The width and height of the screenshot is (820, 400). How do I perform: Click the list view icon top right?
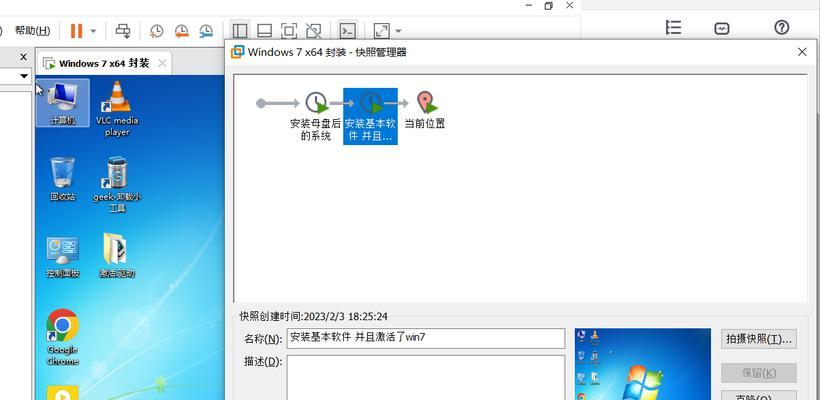tap(673, 28)
